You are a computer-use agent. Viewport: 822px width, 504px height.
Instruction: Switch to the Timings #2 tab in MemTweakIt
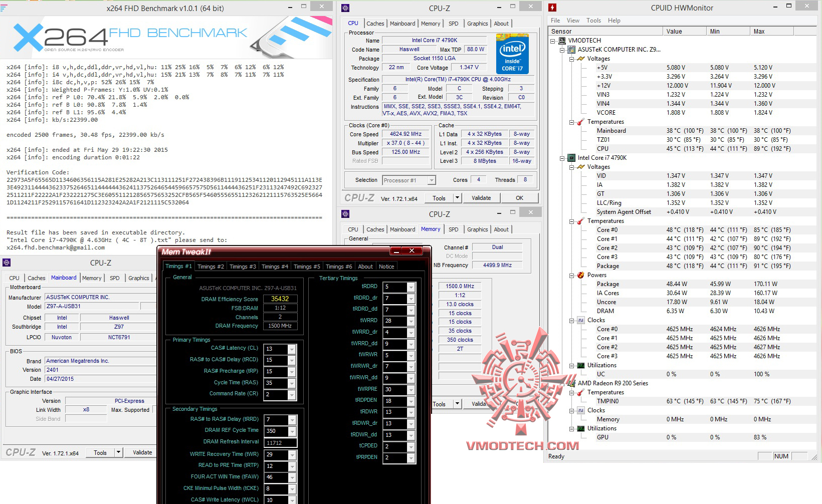pyautogui.click(x=211, y=267)
